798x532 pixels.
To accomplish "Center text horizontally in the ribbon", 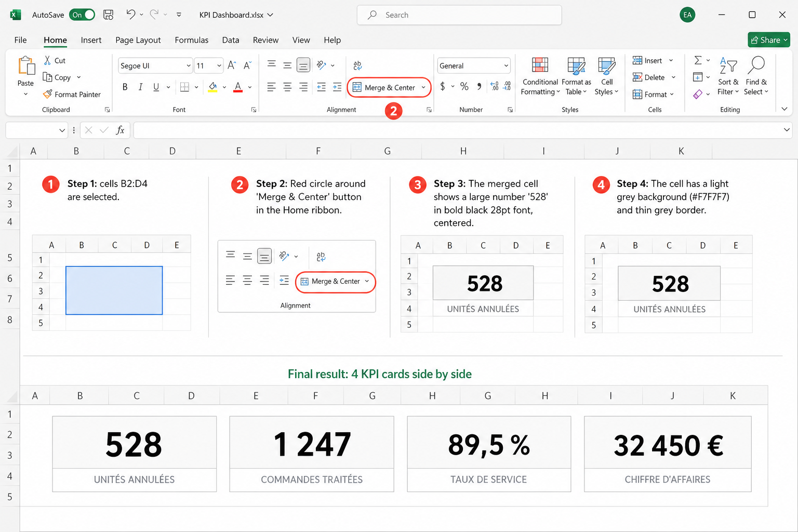I will coord(287,87).
